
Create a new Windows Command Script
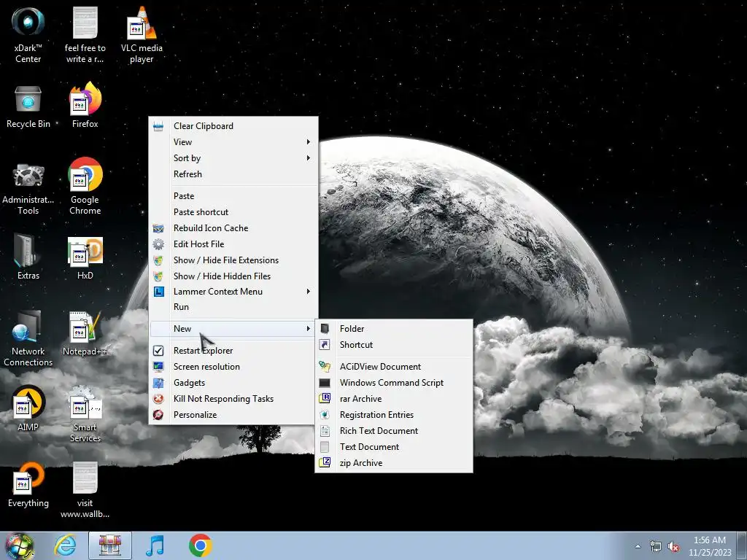pos(394,383)
